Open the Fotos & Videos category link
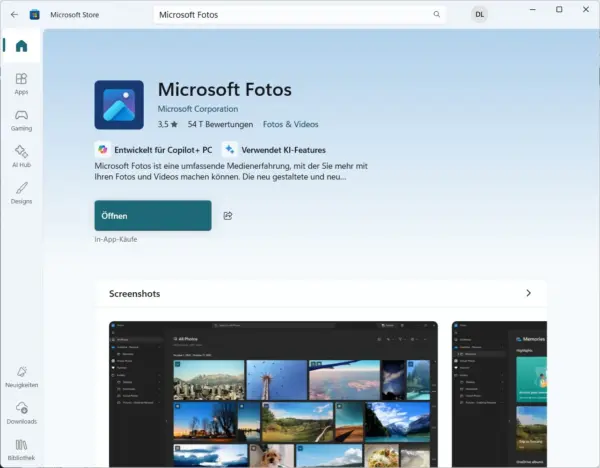The image size is (600, 468). point(290,124)
